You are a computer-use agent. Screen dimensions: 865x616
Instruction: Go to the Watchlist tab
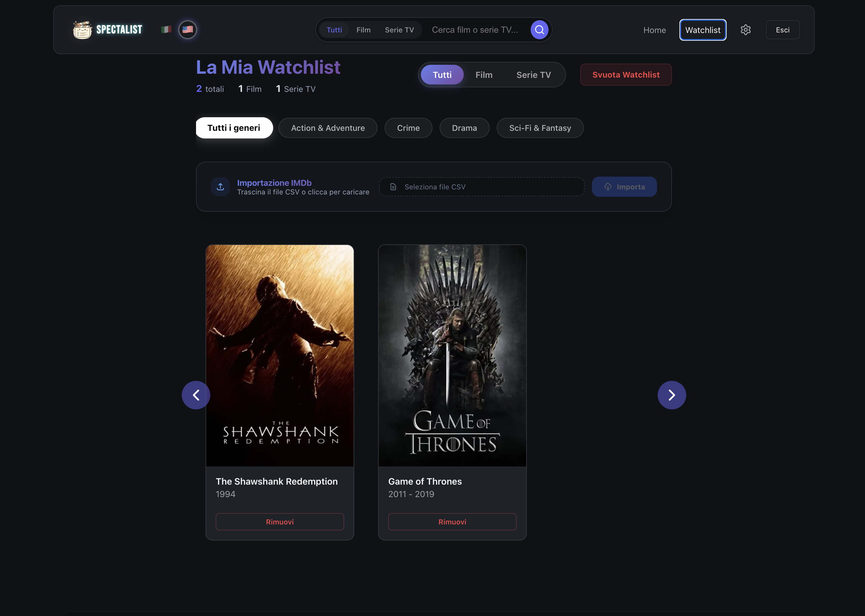pos(703,30)
